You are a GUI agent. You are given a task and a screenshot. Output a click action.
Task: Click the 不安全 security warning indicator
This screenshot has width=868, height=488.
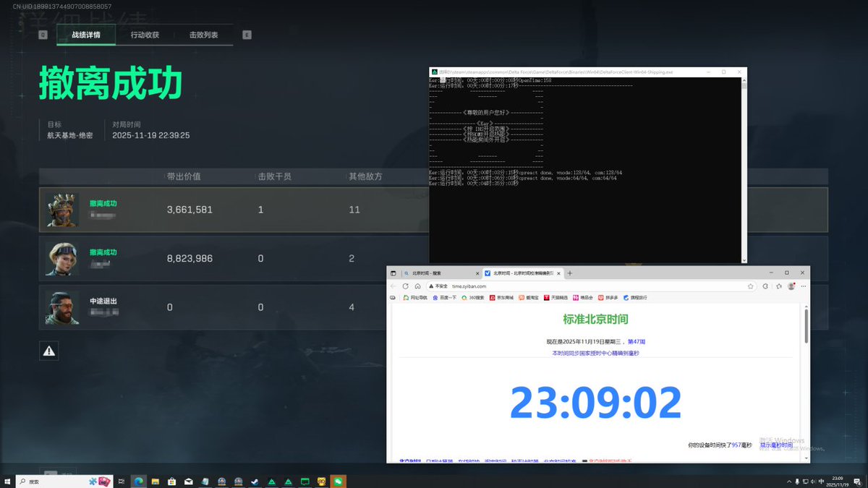coord(439,286)
